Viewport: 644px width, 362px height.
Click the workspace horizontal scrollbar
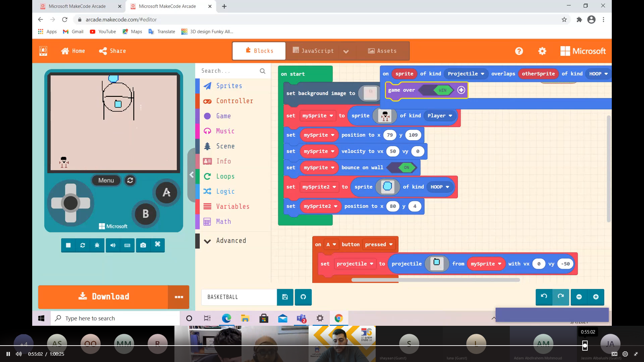point(435,280)
